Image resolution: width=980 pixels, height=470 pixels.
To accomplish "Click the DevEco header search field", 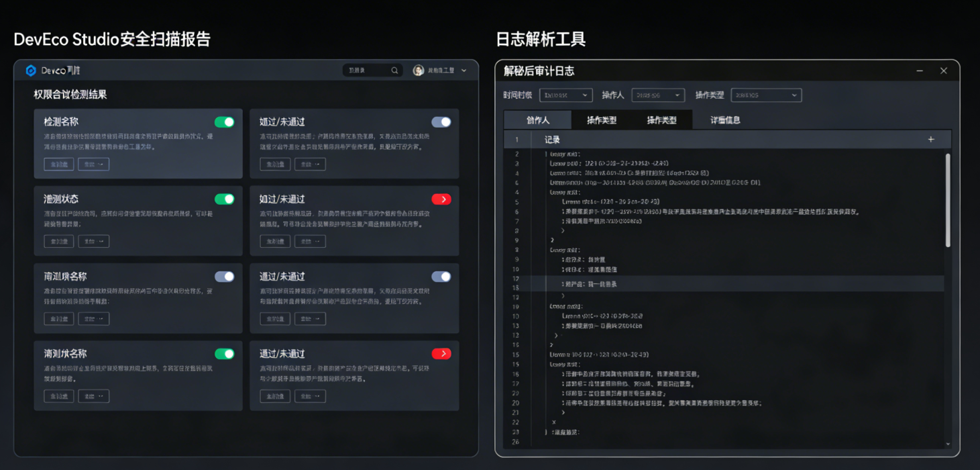I will [372, 70].
